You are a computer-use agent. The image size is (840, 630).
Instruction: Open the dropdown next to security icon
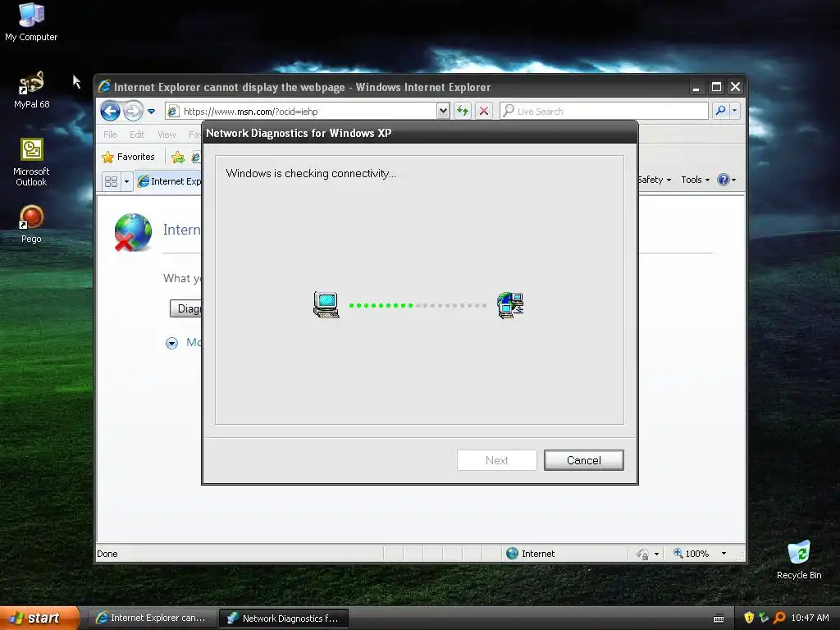[657, 554]
